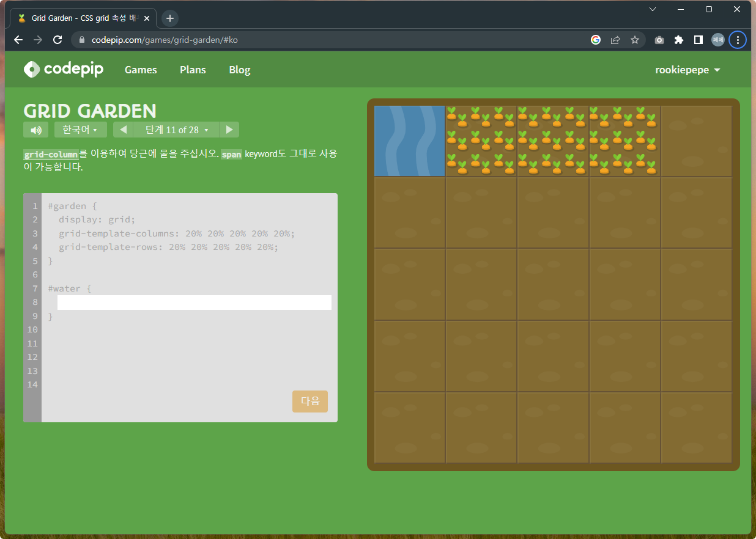Click the GRID GARDEN heading
This screenshot has width=756, height=539.
[x=90, y=111]
